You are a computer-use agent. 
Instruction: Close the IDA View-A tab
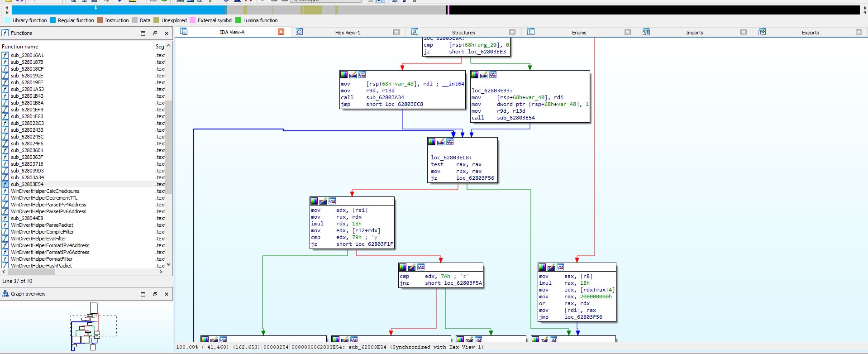(x=281, y=32)
